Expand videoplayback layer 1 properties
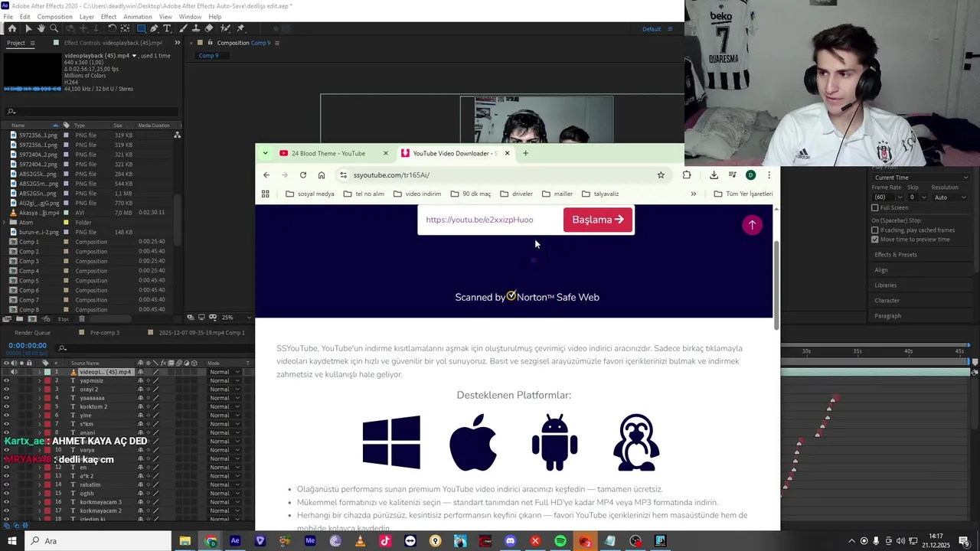This screenshot has width=980, height=551. click(x=40, y=372)
